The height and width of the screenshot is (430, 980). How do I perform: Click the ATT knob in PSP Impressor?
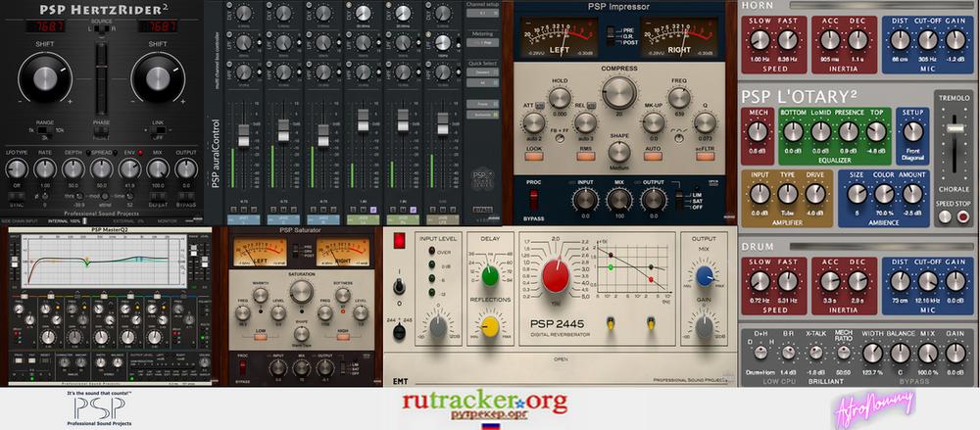point(533,122)
